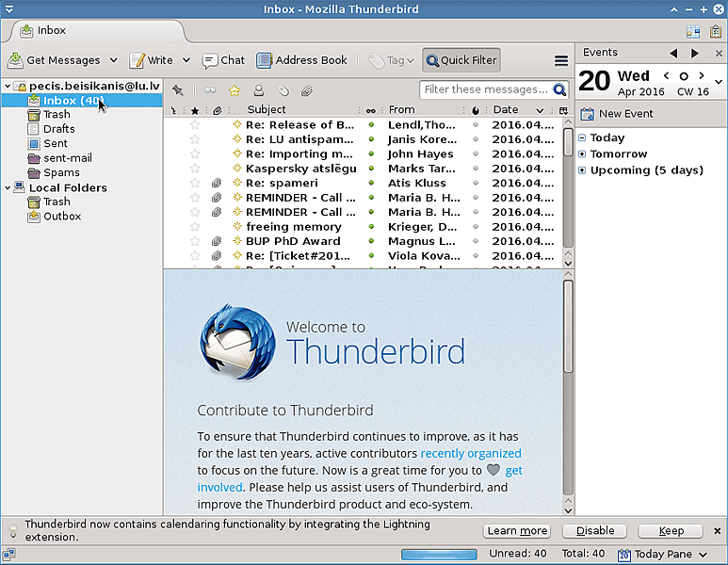
Task: Sort by attachment column header
Action: [x=218, y=110]
